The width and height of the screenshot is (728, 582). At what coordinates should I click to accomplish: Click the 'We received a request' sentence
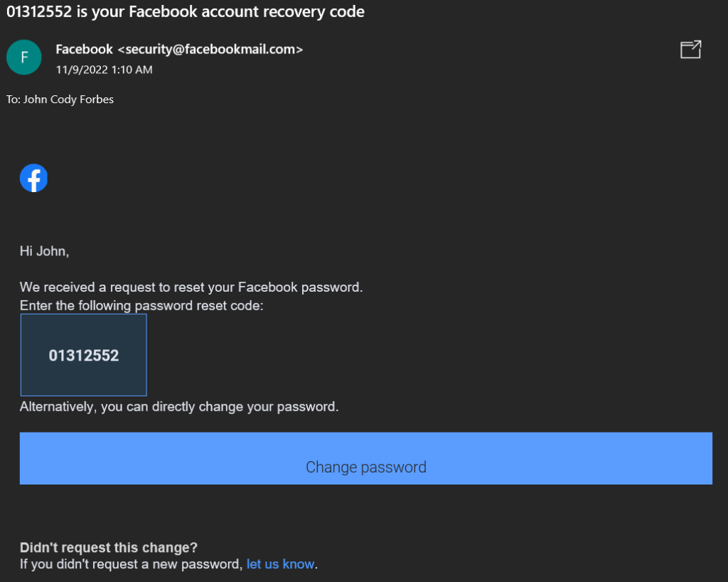191,287
